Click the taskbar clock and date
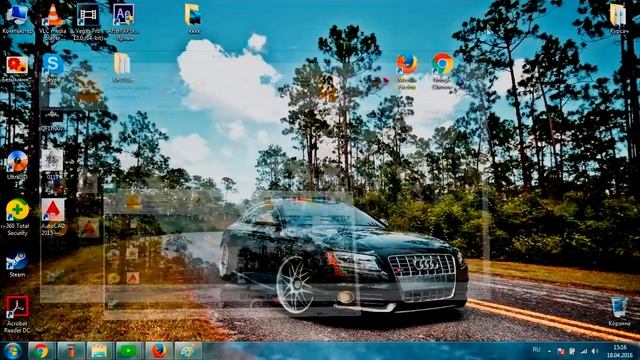Image resolution: width=640 pixels, height=360 pixels. pyautogui.click(x=619, y=351)
